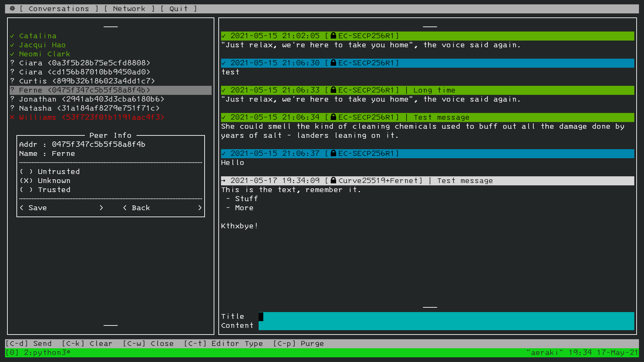Click arrow icon on 2021-05-17 message header
The height and width of the screenshot is (362, 644).
pos(223,181)
